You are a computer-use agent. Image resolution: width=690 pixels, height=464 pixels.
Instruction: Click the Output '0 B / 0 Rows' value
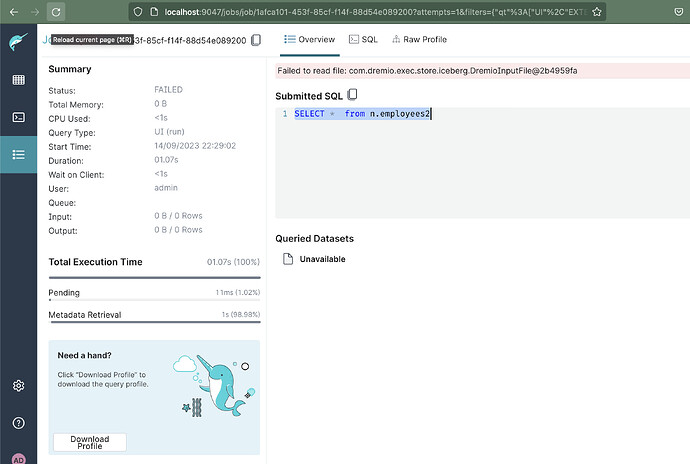tap(178, 230)
